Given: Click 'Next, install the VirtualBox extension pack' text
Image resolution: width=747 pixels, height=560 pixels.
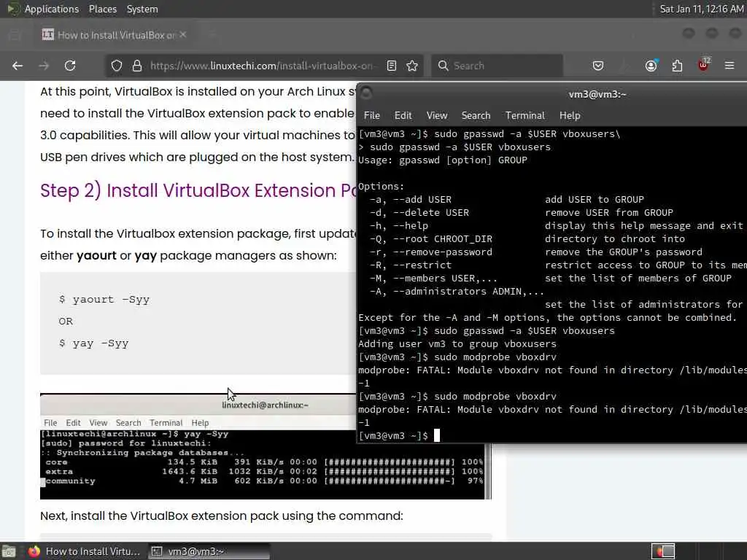Looking at the screenshot, I should click(222, 516).
